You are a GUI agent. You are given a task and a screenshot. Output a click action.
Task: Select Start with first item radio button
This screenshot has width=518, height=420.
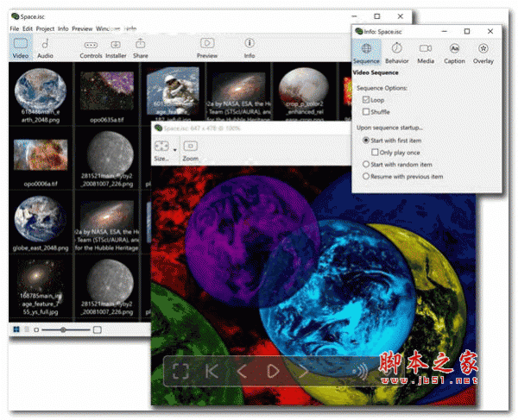[366, 141]
